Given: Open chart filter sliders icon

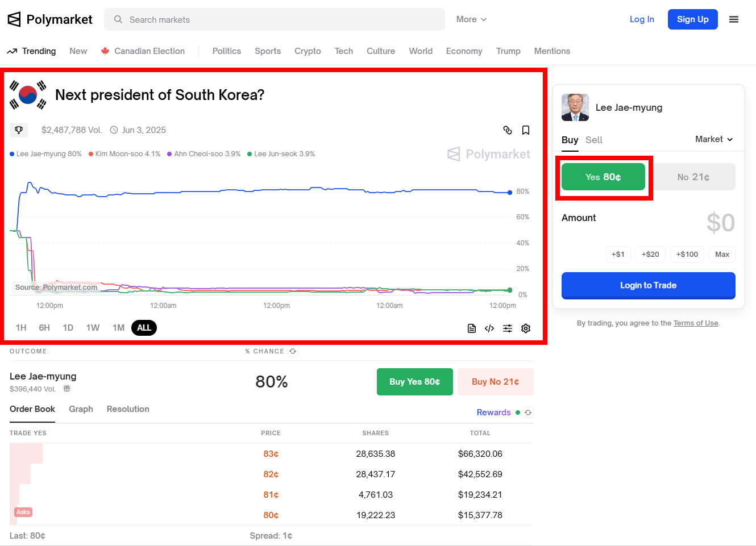Looking at the screenshot, I should click(508, 328).
